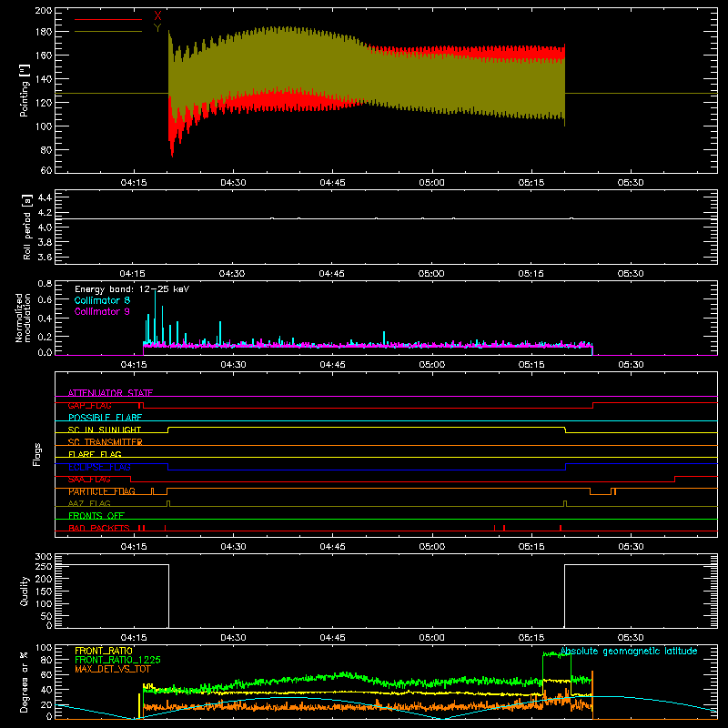
Task: Select the SAA_FLAG label
Action: pos(89,480)
